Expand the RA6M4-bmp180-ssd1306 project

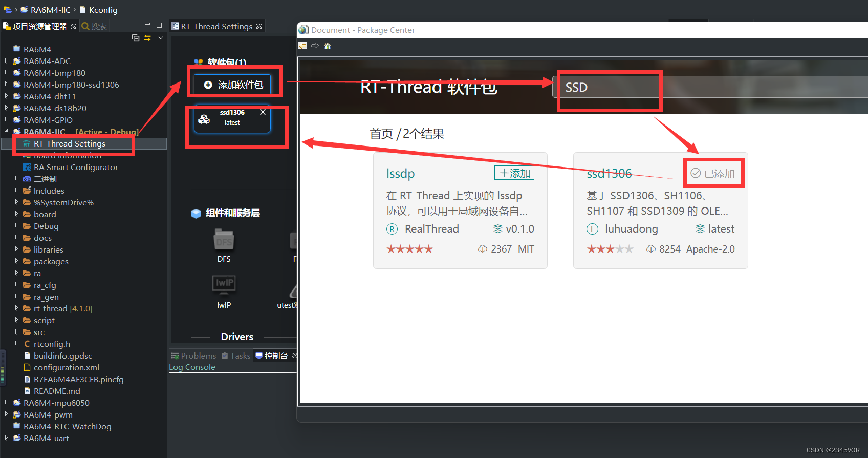(6, 85)
